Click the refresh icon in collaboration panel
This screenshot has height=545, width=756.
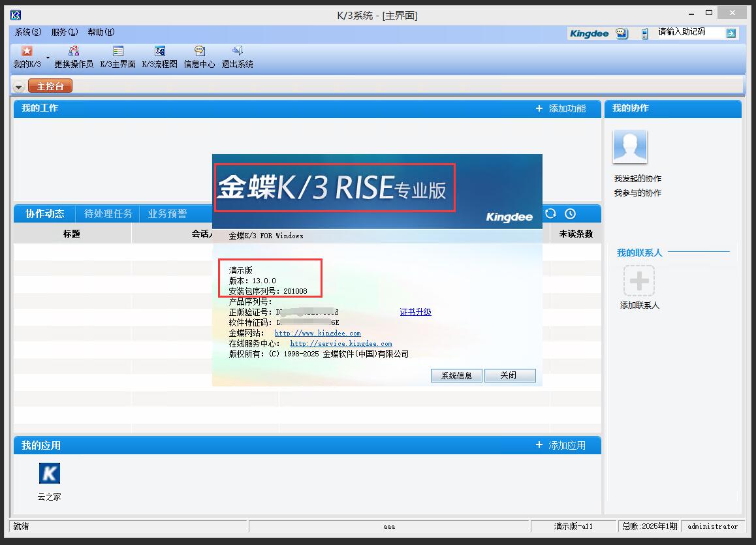550,213
